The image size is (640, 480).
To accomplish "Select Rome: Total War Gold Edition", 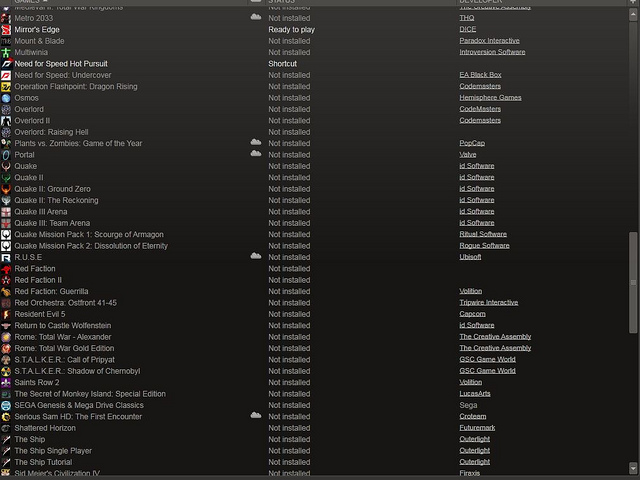I will tap(64, 349).
